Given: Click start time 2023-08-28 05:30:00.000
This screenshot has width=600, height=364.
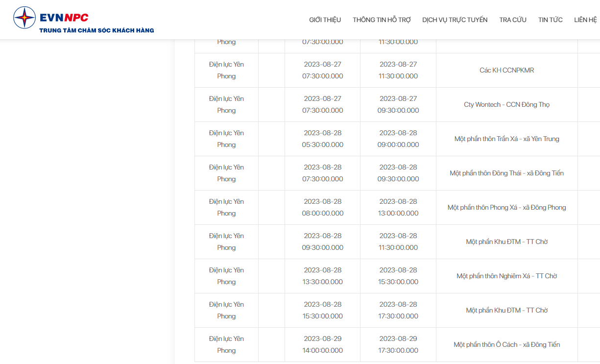Looking at the screenshot, I should pos(323,139).
